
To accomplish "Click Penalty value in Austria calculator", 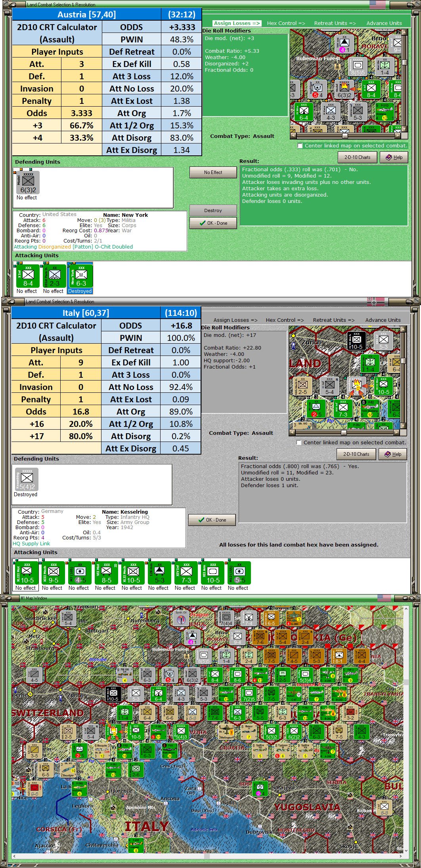I will coord(82,101).
